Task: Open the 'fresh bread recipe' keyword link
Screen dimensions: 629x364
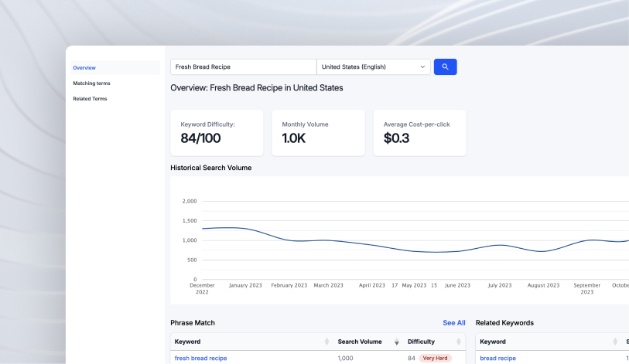Action: pyautogui.click(x=200, y=359)
